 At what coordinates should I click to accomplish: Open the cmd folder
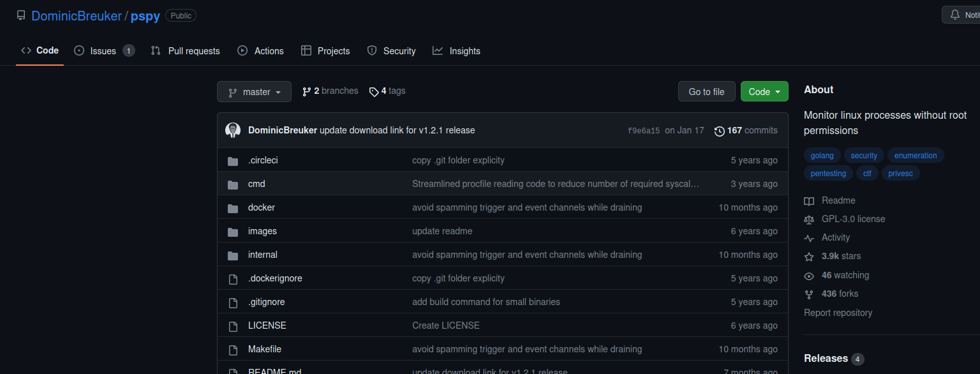256,184
